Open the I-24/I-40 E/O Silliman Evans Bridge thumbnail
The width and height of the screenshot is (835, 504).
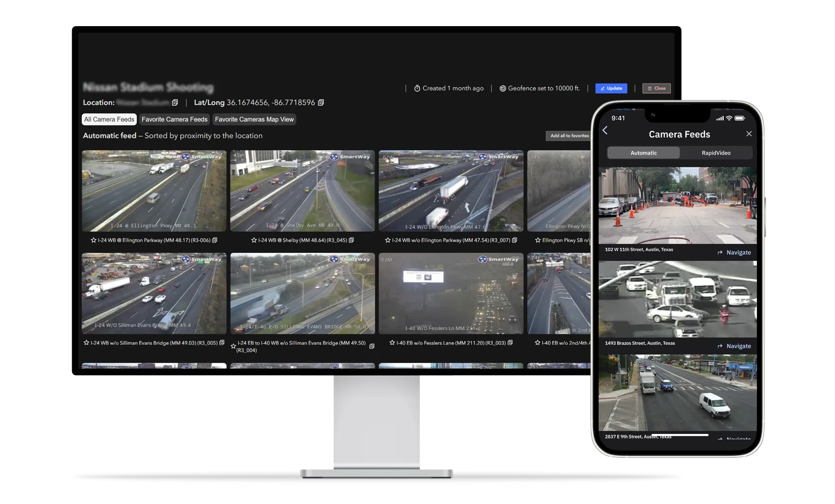(x=303, y=294)
